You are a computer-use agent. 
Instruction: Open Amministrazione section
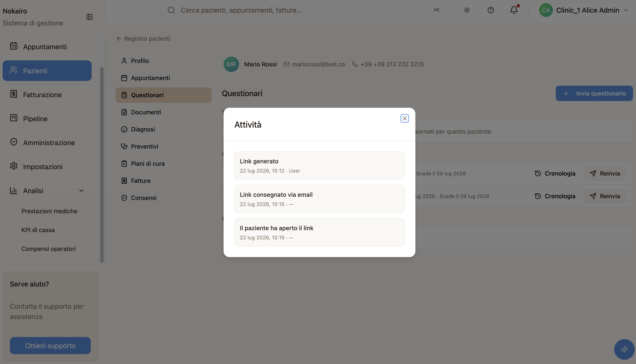[x=47, y=143]
